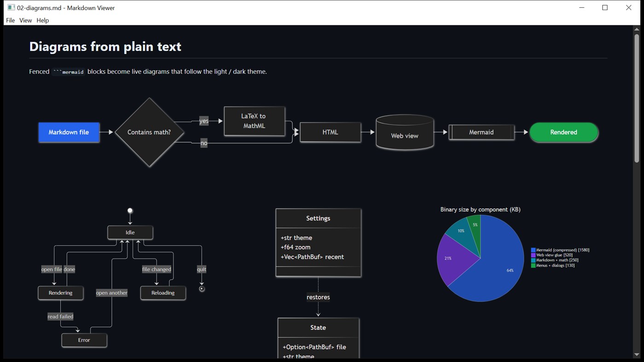
Task: Click the Web view cylinder node
Action: [405, 132]
